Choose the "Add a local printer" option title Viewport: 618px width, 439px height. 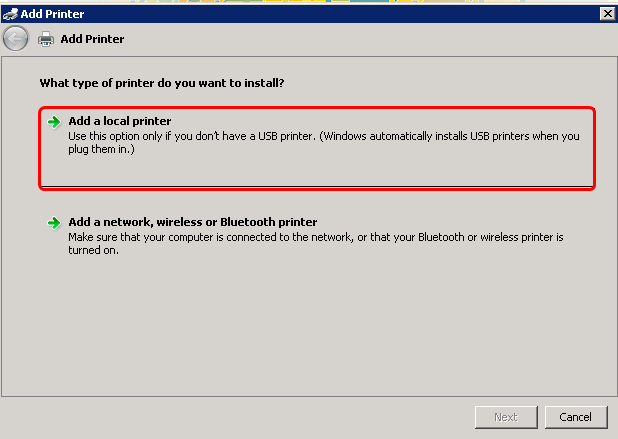coord(126,121)
